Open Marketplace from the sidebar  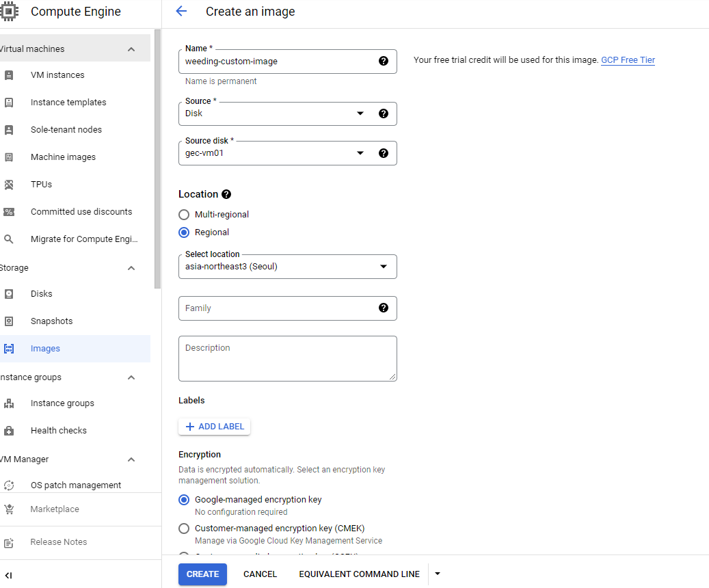click(x=55, y=509)
